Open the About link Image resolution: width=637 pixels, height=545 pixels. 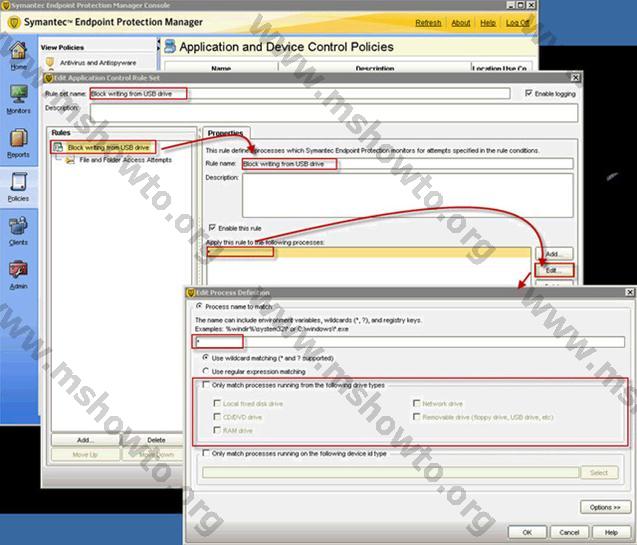[461, 23]
